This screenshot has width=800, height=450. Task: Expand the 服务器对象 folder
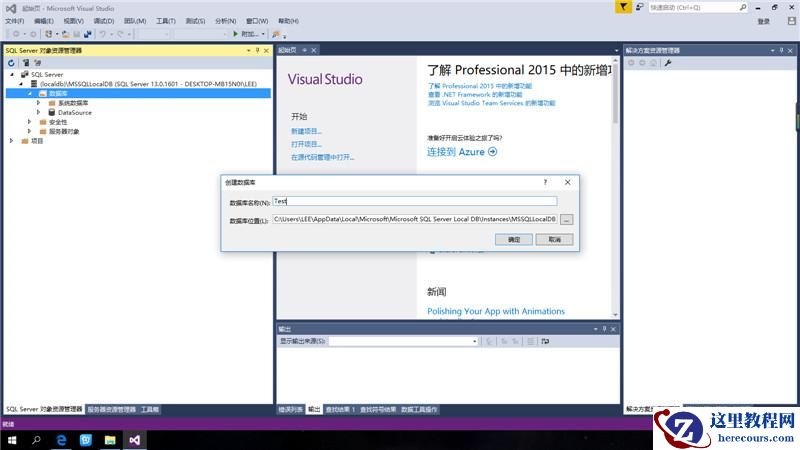point(30,131)
